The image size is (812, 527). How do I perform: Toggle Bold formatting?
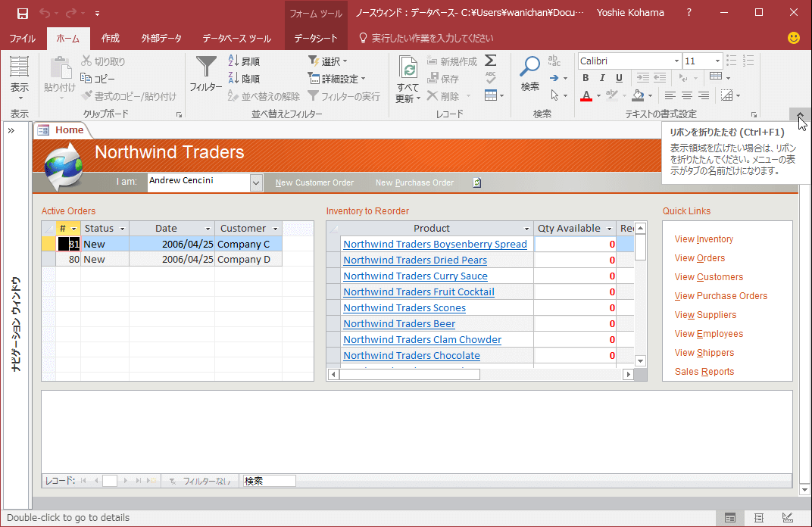coord(586,78)
